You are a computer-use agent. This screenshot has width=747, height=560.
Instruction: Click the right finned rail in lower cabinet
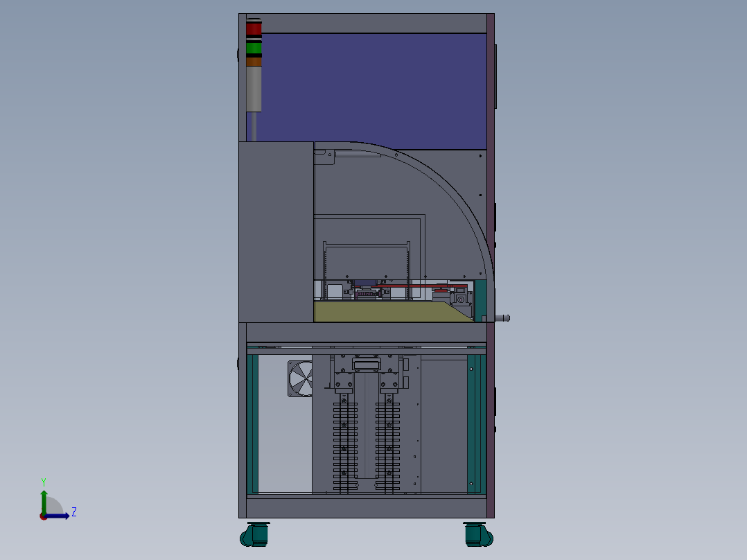[x=389, y=444]
